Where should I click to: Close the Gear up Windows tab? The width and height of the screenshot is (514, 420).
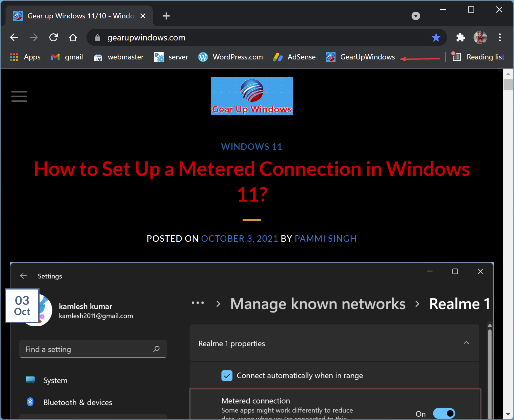coord(143,16)
